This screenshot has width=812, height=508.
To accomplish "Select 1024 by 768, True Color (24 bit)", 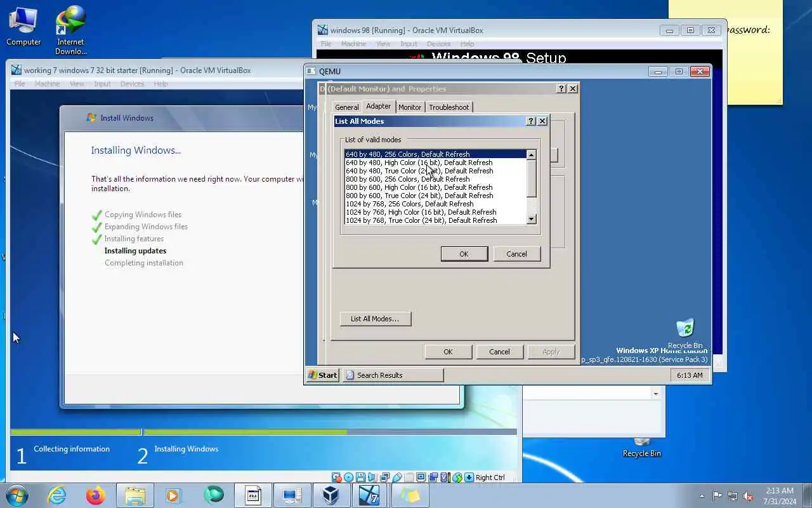I will [435, 220].
